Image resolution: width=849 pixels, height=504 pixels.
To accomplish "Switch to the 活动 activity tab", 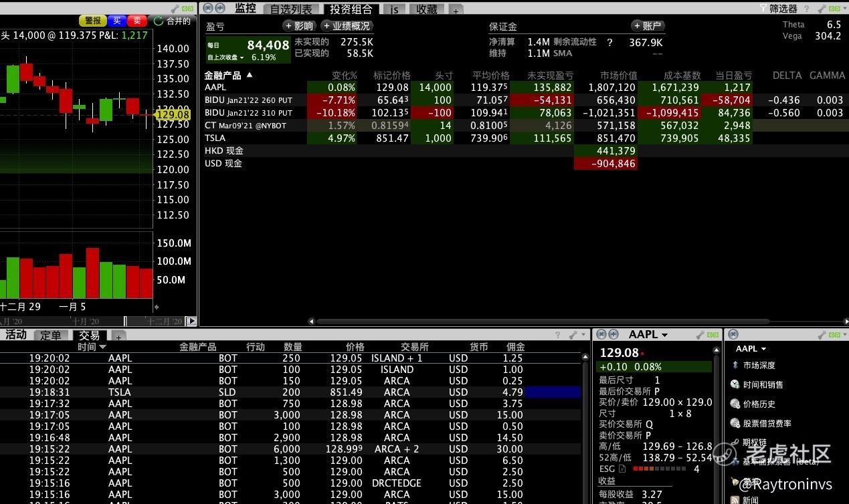I will pos(16,335).
